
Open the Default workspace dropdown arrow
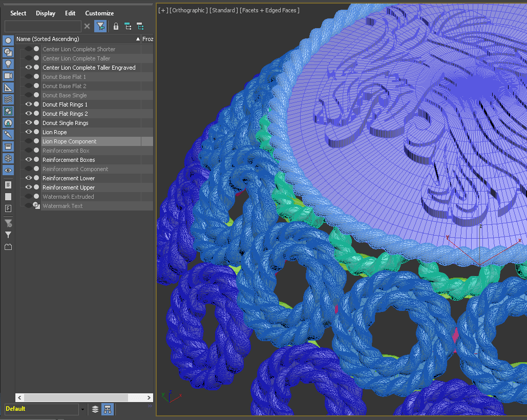[x=82, y=409]
